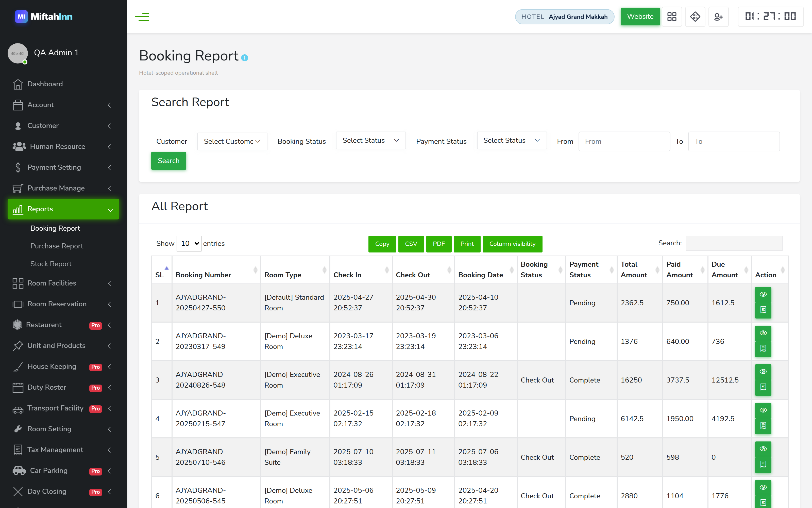This screenshot has height=508, width=812.
Task: Click the Tax Management receipt icon
Action: click(x=18, y=450)
